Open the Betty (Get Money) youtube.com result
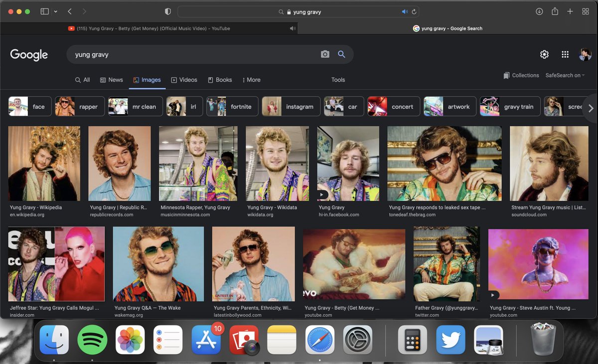 354,264
